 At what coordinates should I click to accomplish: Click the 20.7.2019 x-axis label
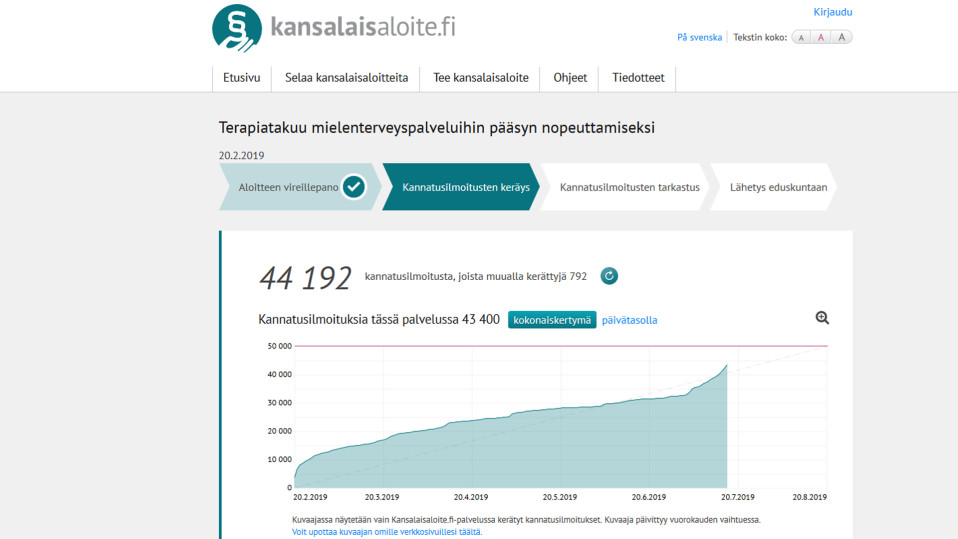click(737, 497)
